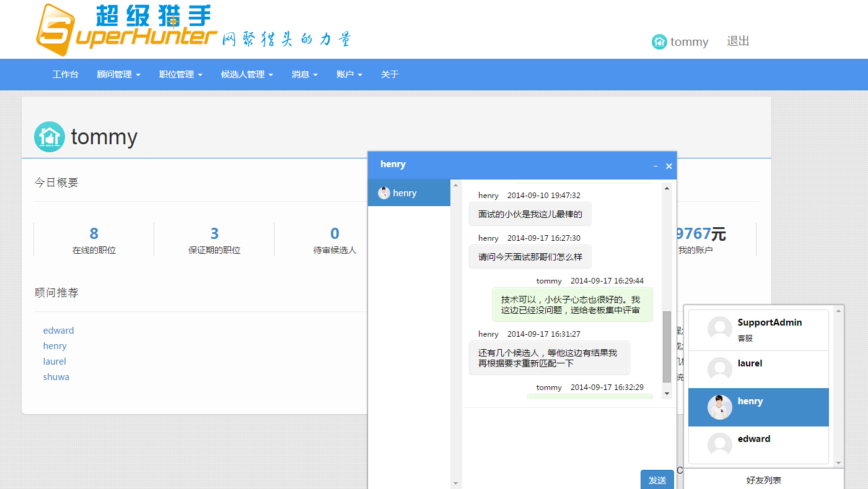The width and height of the screenshot is (868, 489).
Task: Click the 发送 send button
Action: click(656, 479)
